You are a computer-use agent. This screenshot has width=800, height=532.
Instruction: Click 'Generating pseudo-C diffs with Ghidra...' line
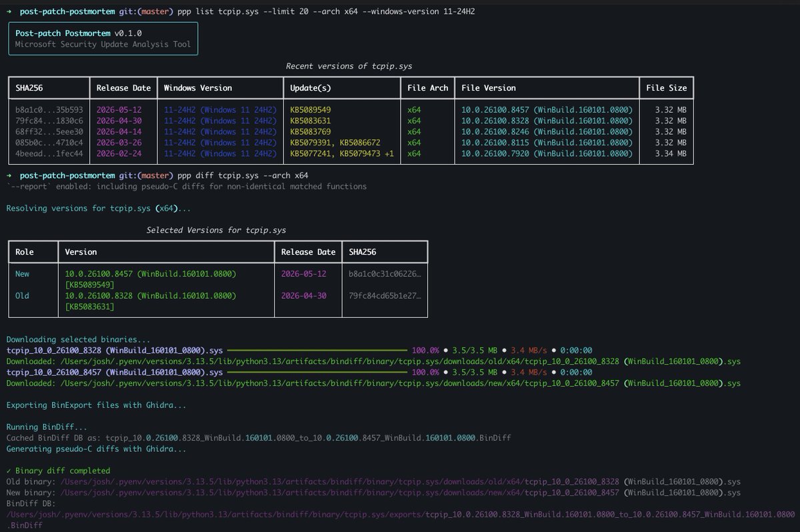(x=96, y=449)
